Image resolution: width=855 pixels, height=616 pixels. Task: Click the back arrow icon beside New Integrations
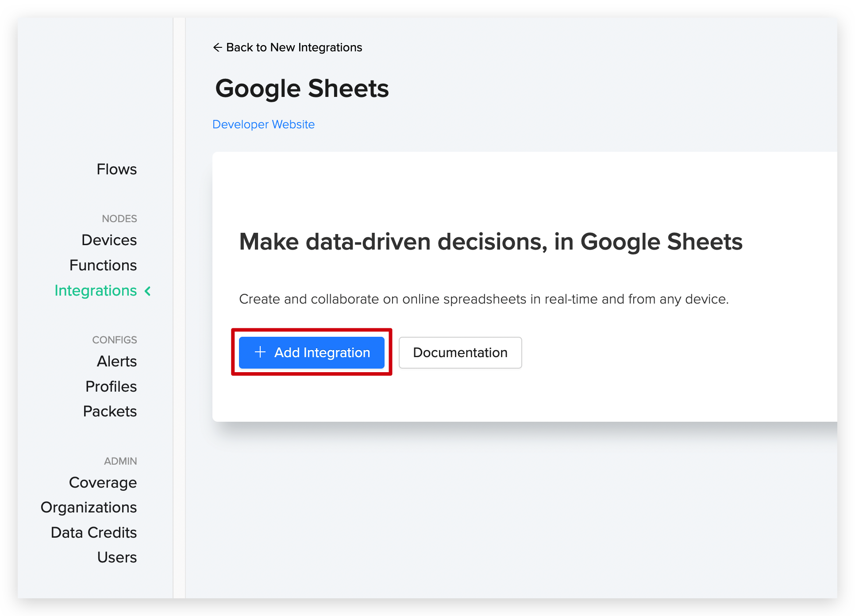click(x=217, y=47)
